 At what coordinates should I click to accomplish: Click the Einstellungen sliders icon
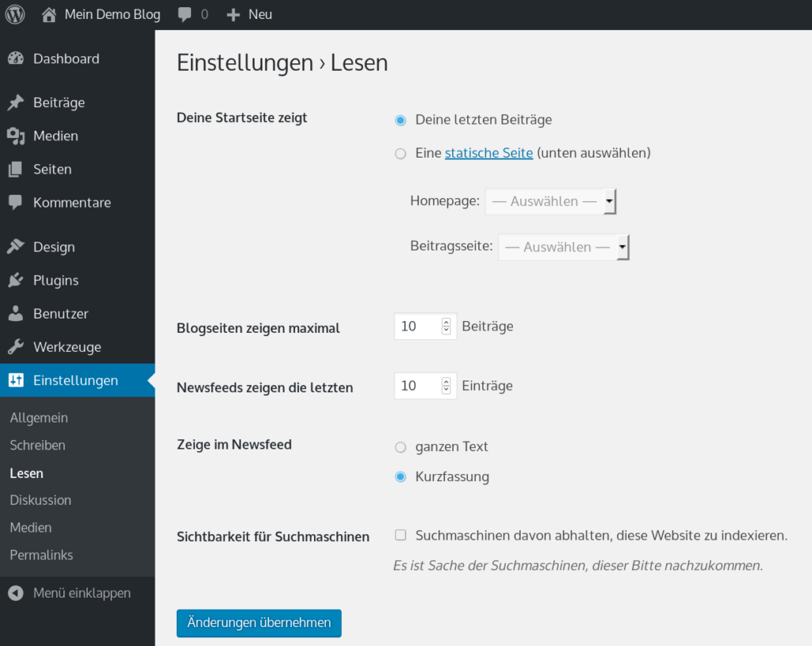point(16,380)
